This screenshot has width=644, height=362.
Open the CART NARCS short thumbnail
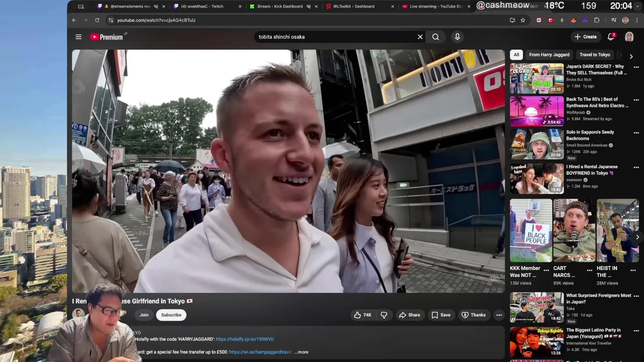click(x=574, y=230)
